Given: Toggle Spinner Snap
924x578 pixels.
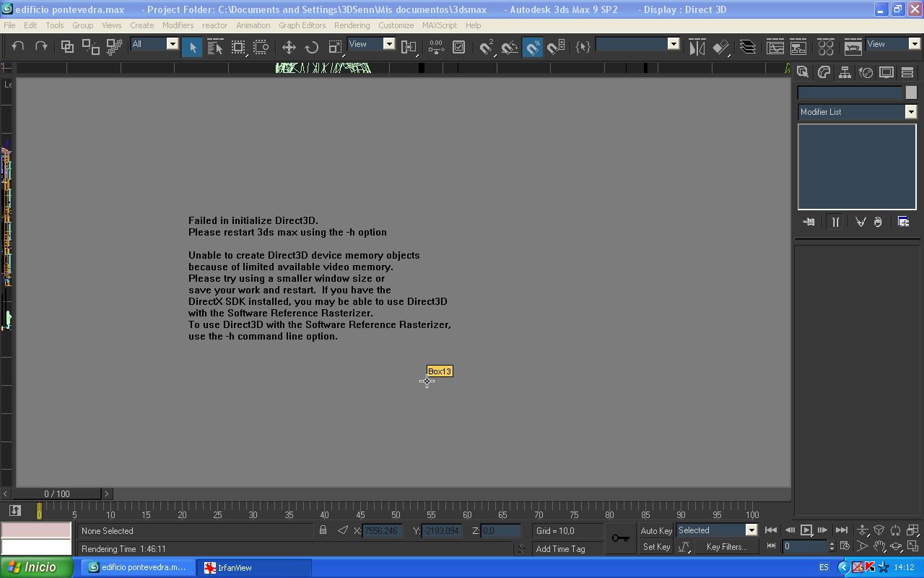Looking at the screenshot, I should pos(556,47).
